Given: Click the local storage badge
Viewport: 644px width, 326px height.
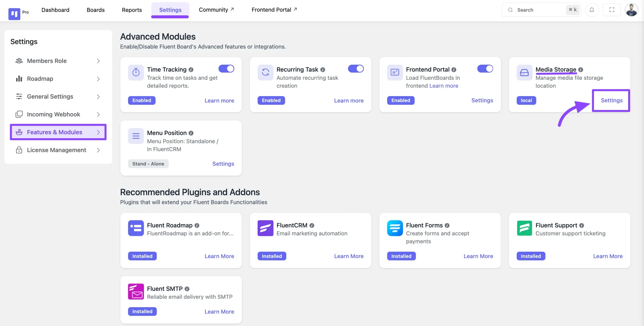Looking at the screenshot, I should pos(526,100).
